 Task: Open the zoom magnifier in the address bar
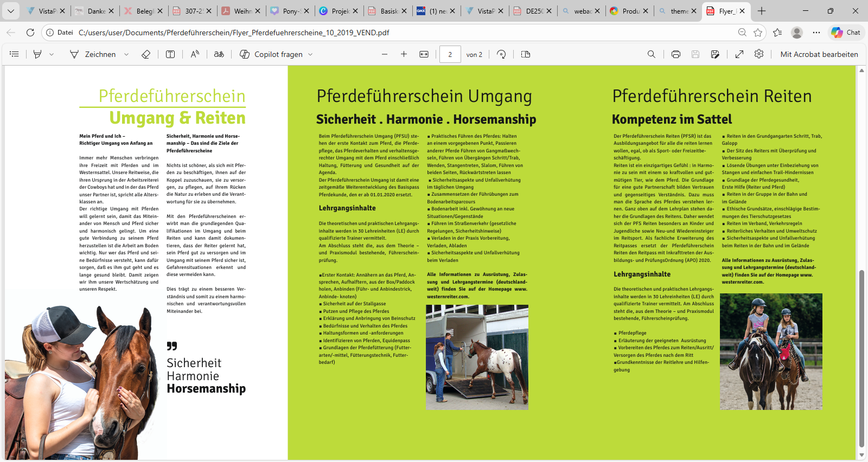tap(742, 33)
